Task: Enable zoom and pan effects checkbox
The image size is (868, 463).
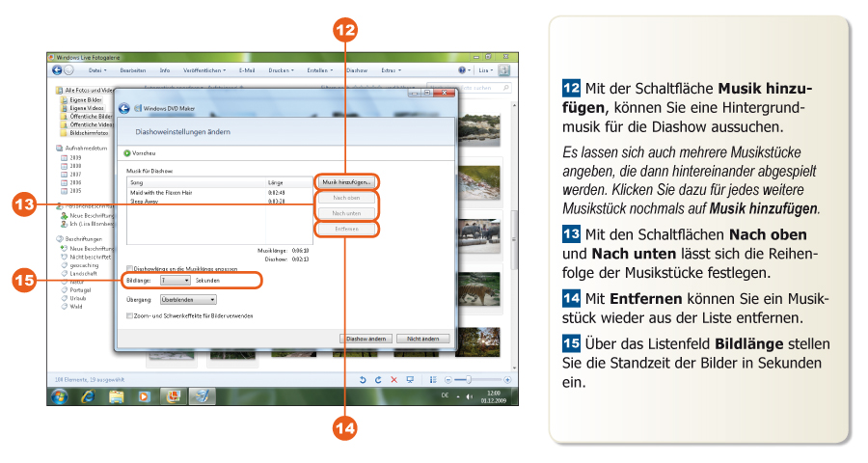Action: click(x=130, y=314)
